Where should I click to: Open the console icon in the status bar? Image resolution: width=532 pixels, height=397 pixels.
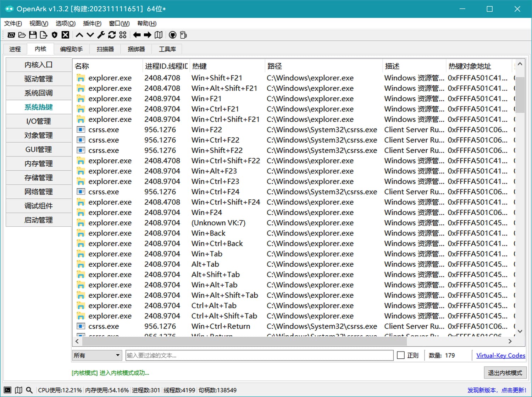(x=8, y=390)
